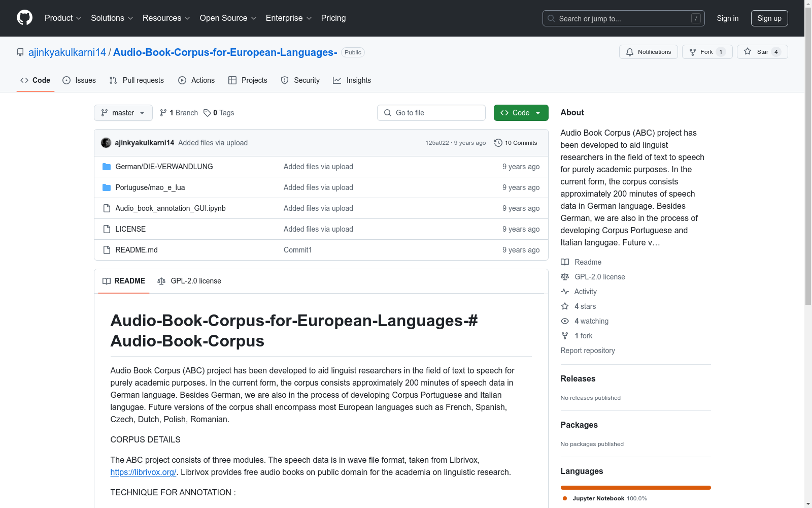Click the eye icon beside 4 watching
The width and height of the screenshot is (812, 508).
(565, 321)
